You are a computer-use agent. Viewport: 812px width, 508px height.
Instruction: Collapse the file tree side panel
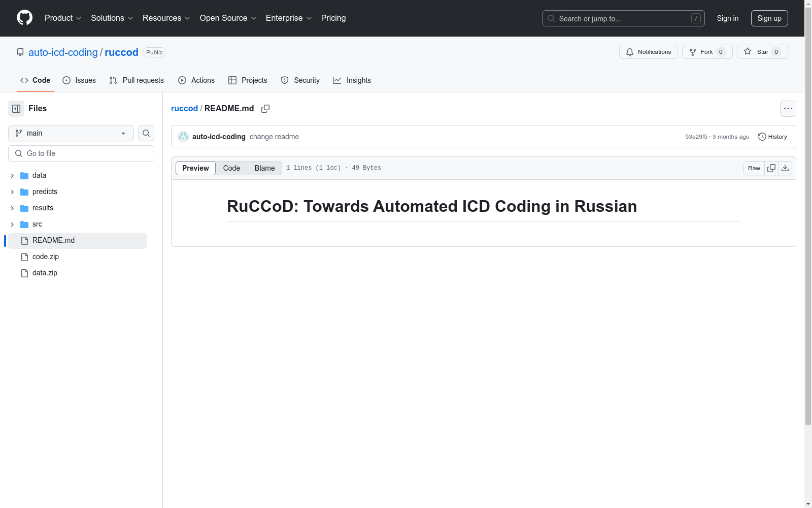16,109
